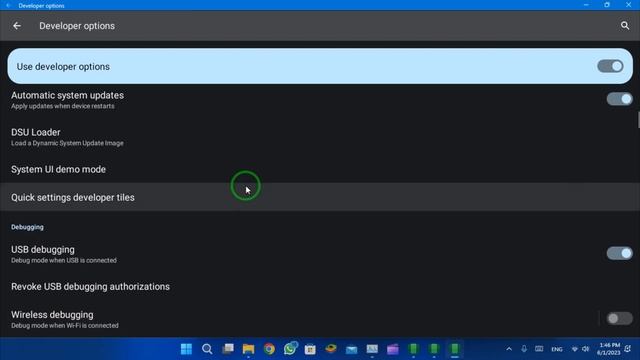The height and width of the screenshot is (360, 640).
Task: Open the Windows Start menu
Action: point(186,349)
